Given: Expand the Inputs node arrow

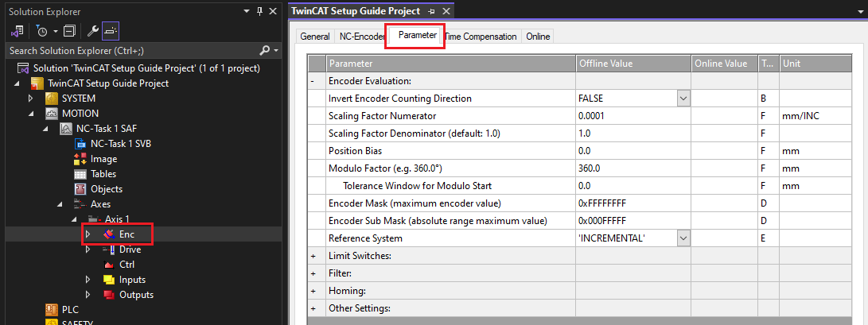Looking at the screenshot, I should coord(88,280).
